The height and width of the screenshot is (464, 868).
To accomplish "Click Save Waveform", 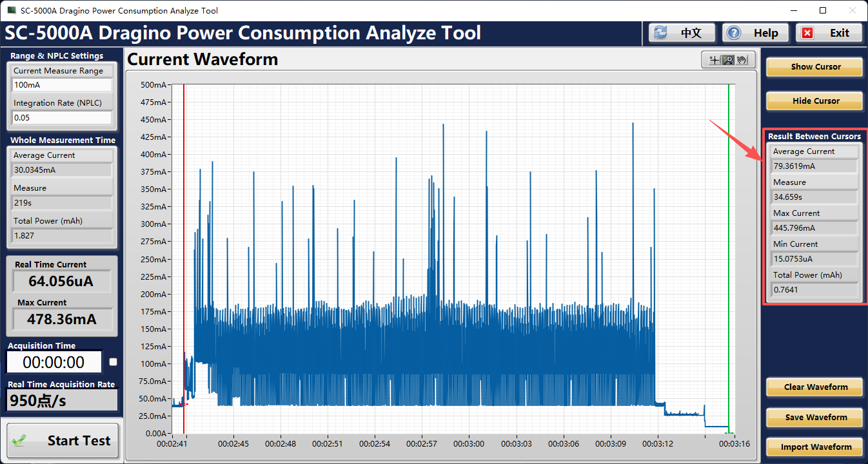I will click(816, 418).
